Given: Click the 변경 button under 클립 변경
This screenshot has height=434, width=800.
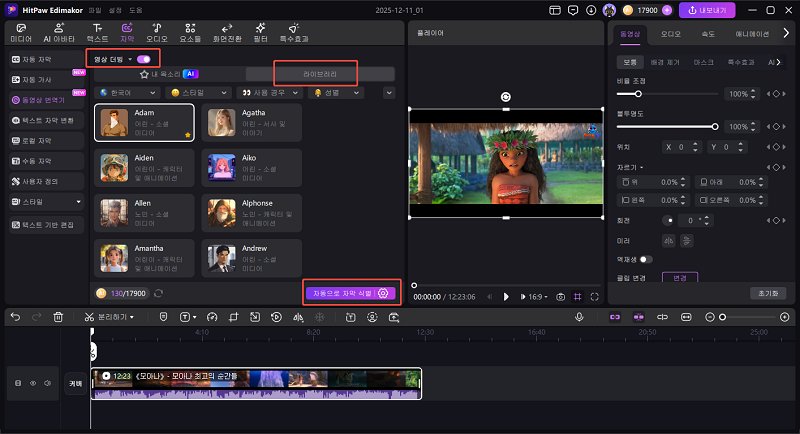Looking at the screenshot, I should 680,278.
